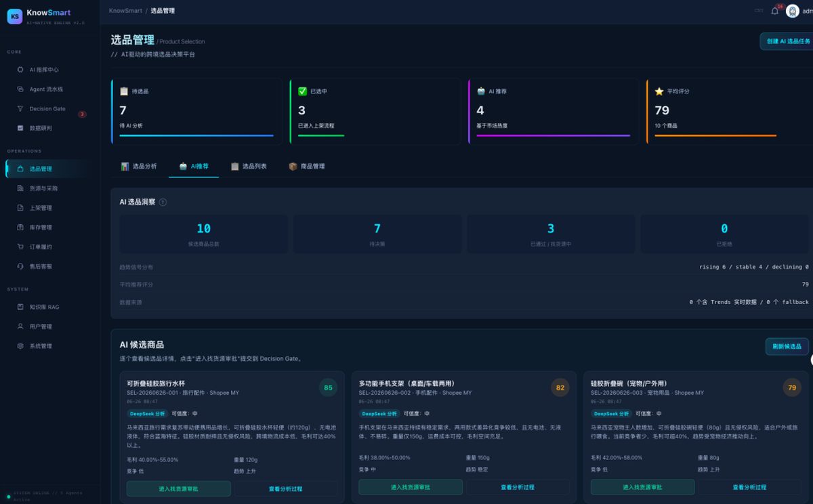Click the 已选中 green progress bar

[x=321, y=135]
